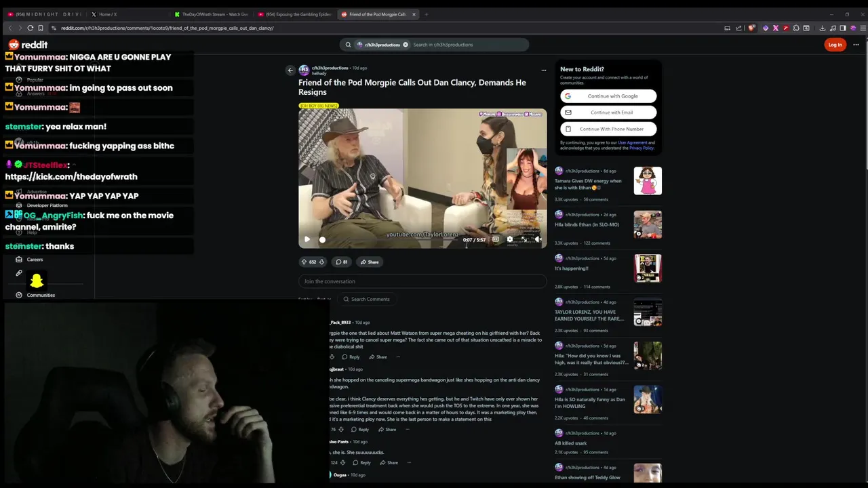The height and width of the screenshot is (488, 868).
Task: Open the r/h3h3productions subreddit link on post
Action: tap(329, 68)
